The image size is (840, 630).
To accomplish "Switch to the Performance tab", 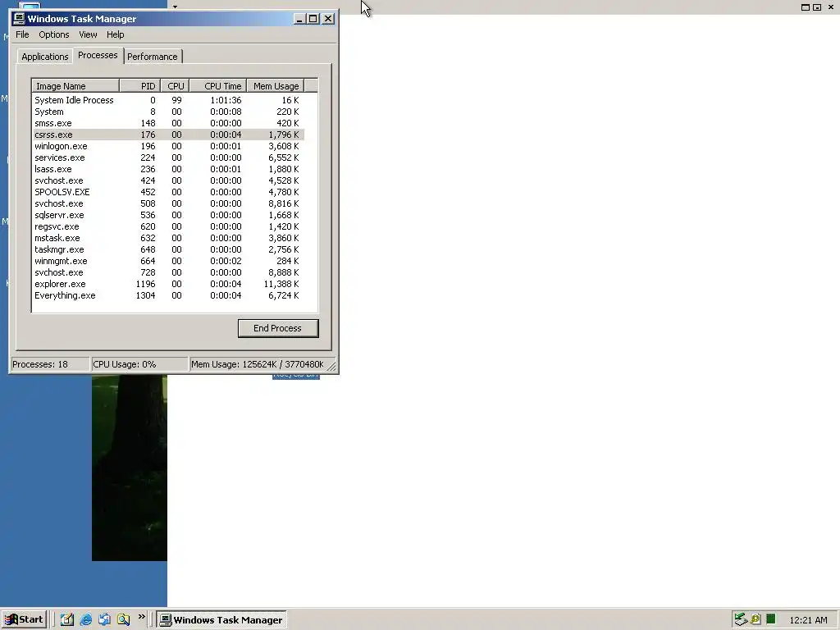I will click(152, 57).
